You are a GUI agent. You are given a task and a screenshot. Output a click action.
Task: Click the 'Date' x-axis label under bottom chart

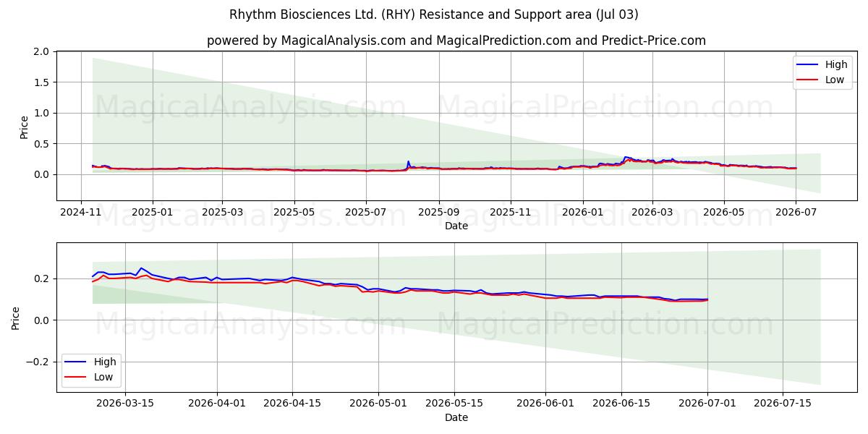pyautogui.click(x=456, y=417)
